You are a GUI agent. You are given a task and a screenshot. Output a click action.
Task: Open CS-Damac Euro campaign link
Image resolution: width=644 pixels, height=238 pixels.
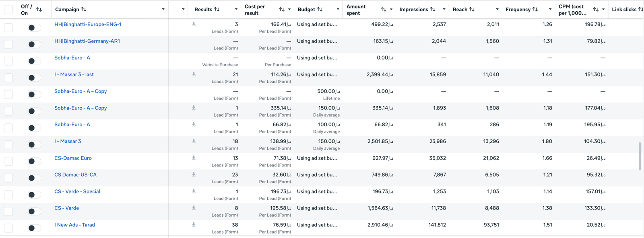pyautogui.click(x=73, y=158)
